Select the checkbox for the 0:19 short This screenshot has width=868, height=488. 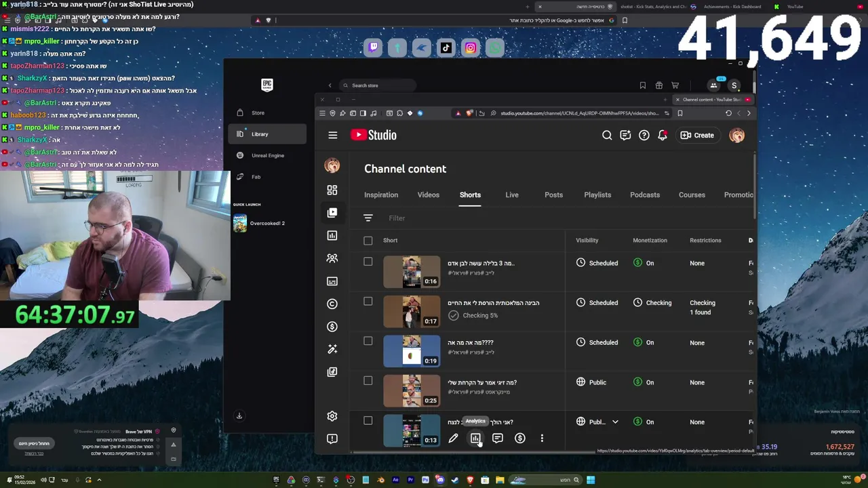pyautogui.click(x=368, y=341)
